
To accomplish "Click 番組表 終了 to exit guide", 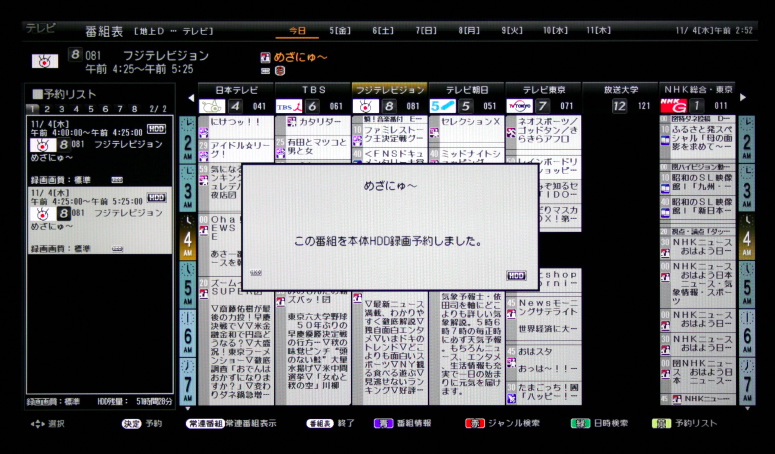I will (330, 423).
